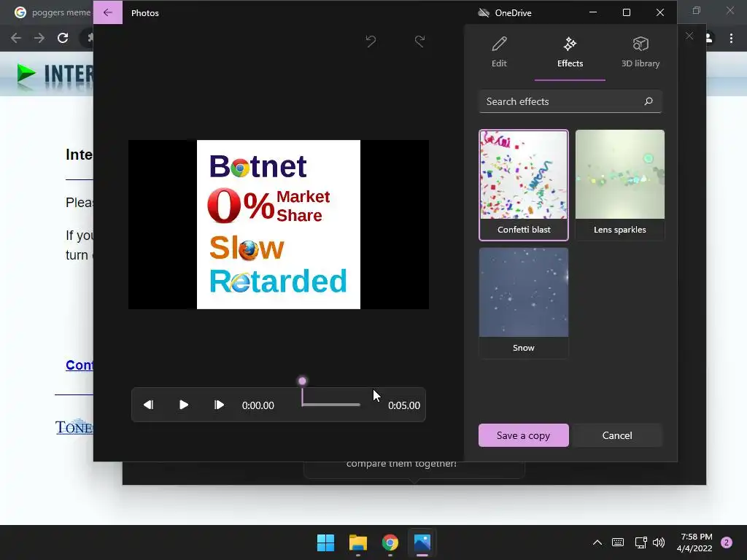This screenshot has height=560, width=747.
Task: Undo the last edit in Photos
Action: click(371, 42)
